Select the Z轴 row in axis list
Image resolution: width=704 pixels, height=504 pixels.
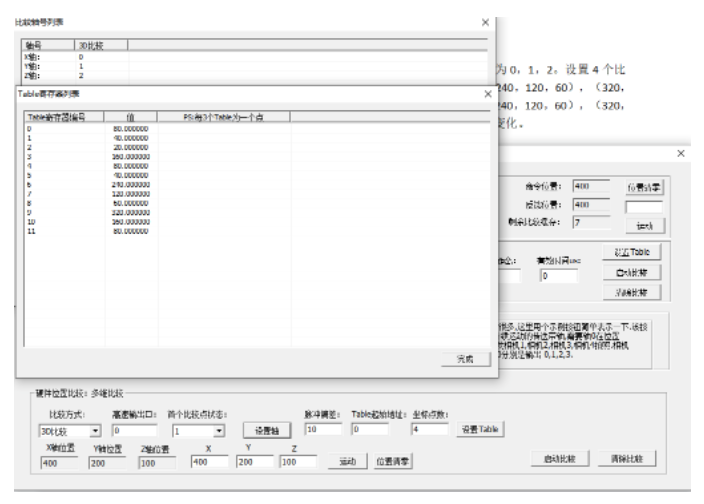coord(254,76)
